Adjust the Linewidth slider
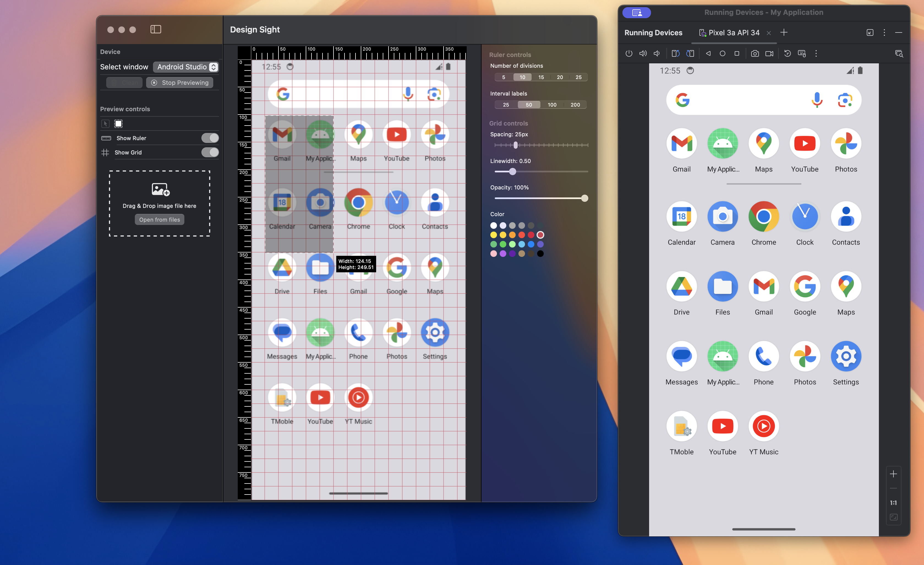 click(x=541, y=172)
